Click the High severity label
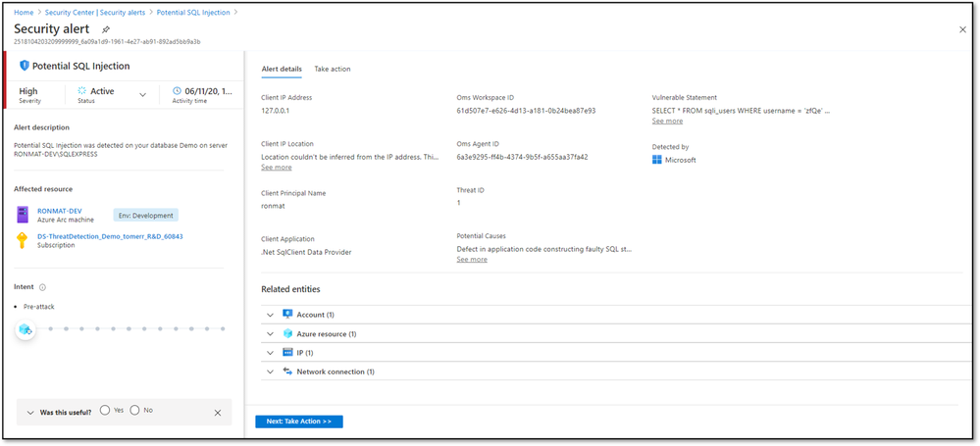 28,91
